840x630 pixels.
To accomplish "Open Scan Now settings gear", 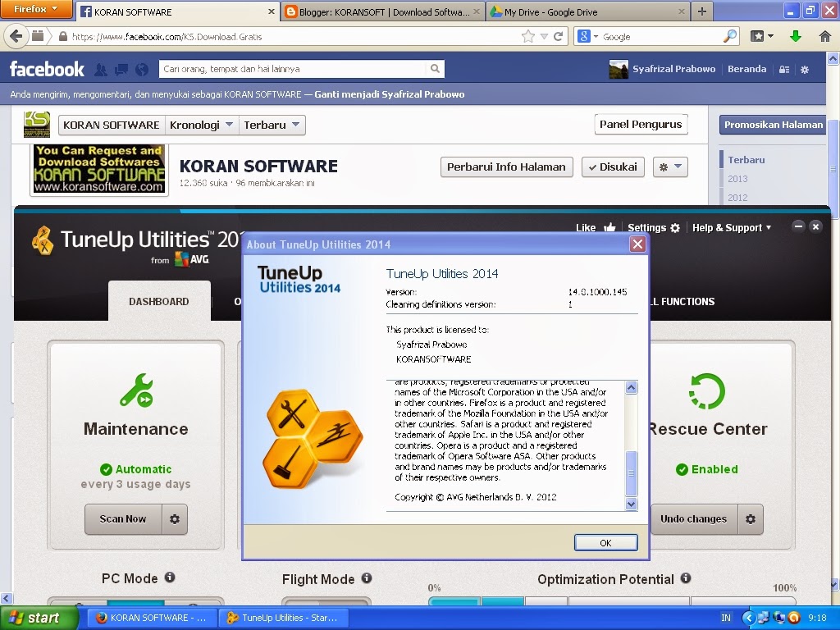I will coord(175,519).
